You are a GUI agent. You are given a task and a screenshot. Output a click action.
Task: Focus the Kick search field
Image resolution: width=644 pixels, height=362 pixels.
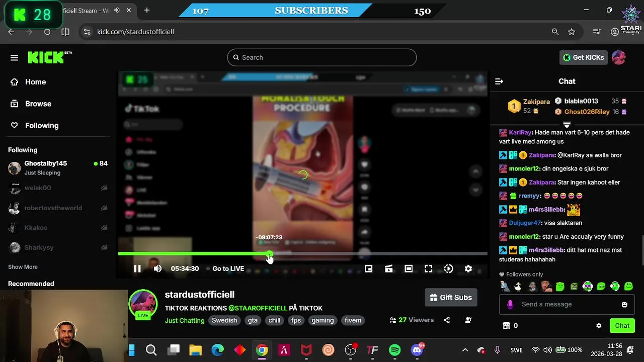[x=322, y=57]
